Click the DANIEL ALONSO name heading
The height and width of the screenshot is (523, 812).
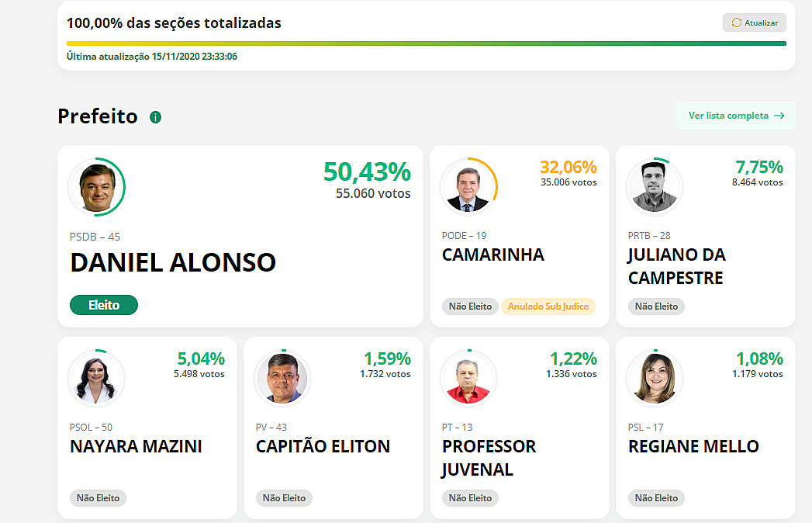point(173,262)
